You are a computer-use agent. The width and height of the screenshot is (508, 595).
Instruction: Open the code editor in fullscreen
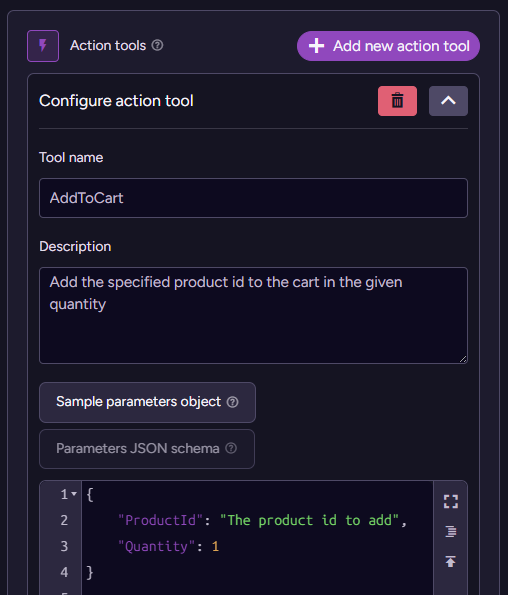pos(451,502)
